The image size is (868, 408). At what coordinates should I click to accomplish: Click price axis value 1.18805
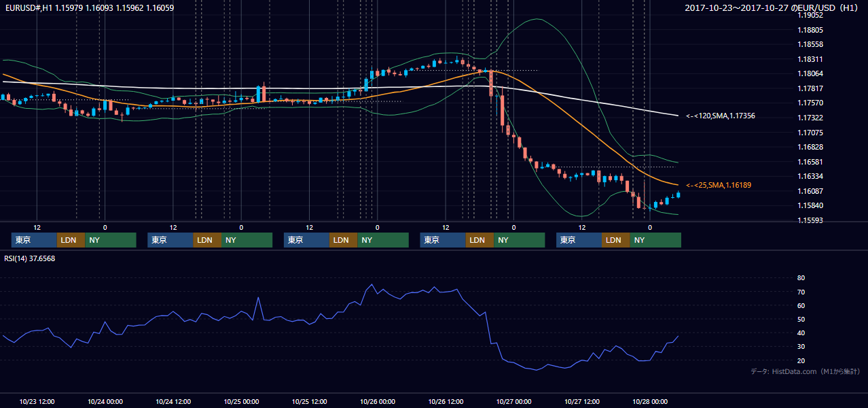[x=810, y=30]
